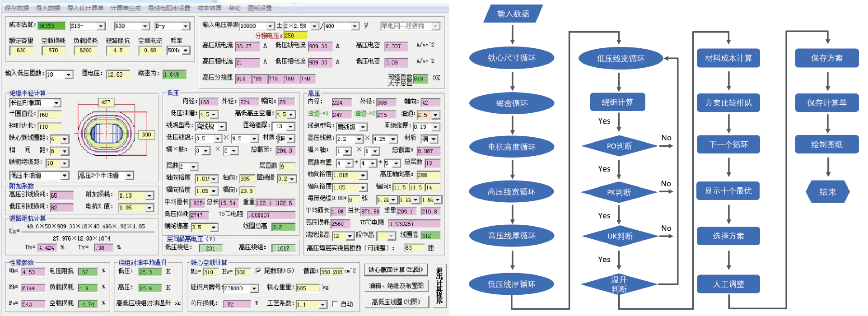Image resolution: width=868 pixels, height=316 pixels.
Task: Expand the 电抗K值 dropdown
Action: point(149,208)
